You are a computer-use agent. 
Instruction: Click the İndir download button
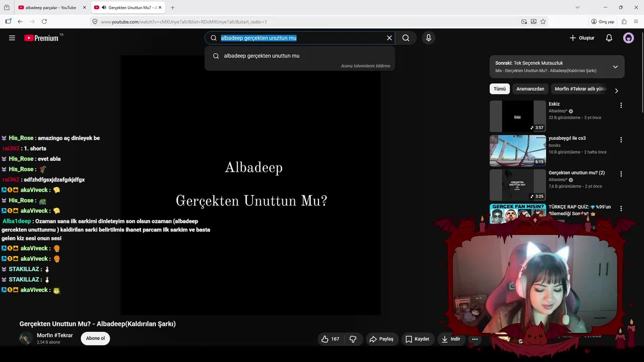pyautogui.click(x=451, y=339)
